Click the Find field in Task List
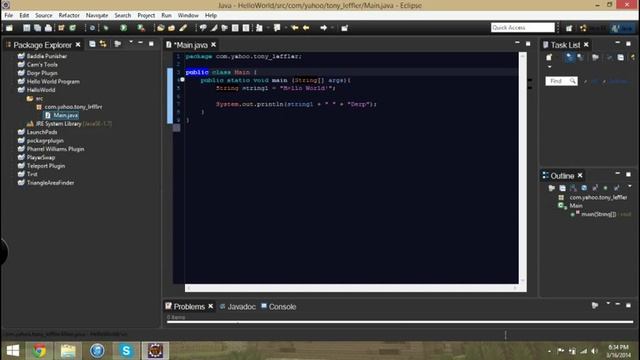 pos(561,81)
